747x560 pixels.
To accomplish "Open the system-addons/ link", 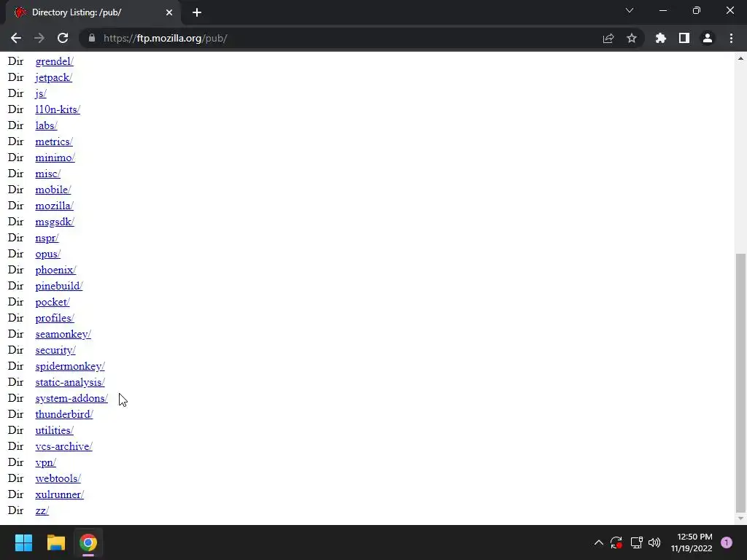I will click(x=71, y=398).
